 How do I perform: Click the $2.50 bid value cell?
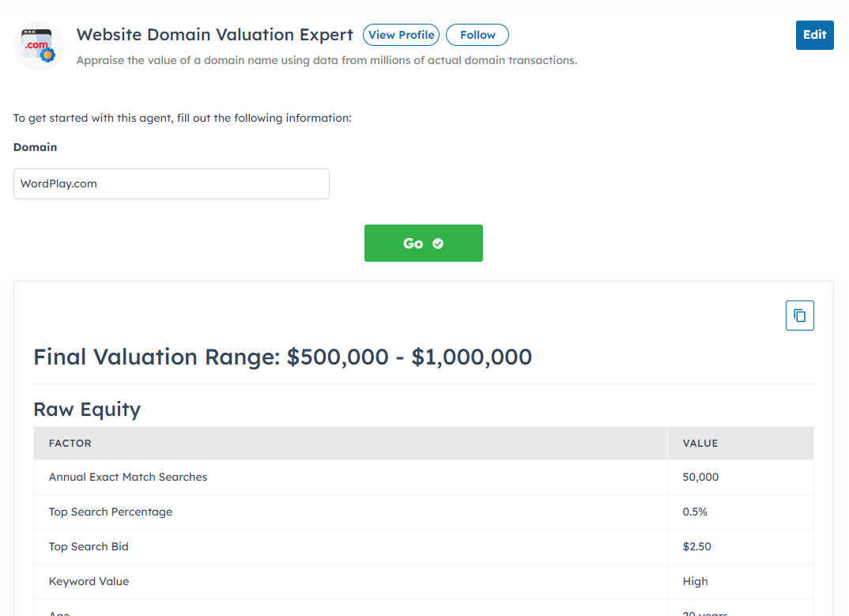coord(696,546)
